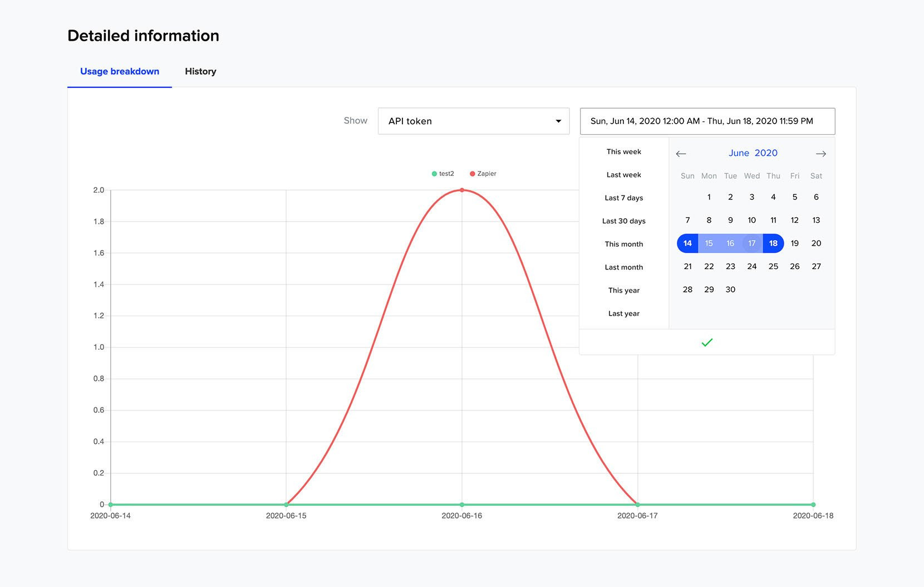Pick the Last month preset

pos(624,267)
